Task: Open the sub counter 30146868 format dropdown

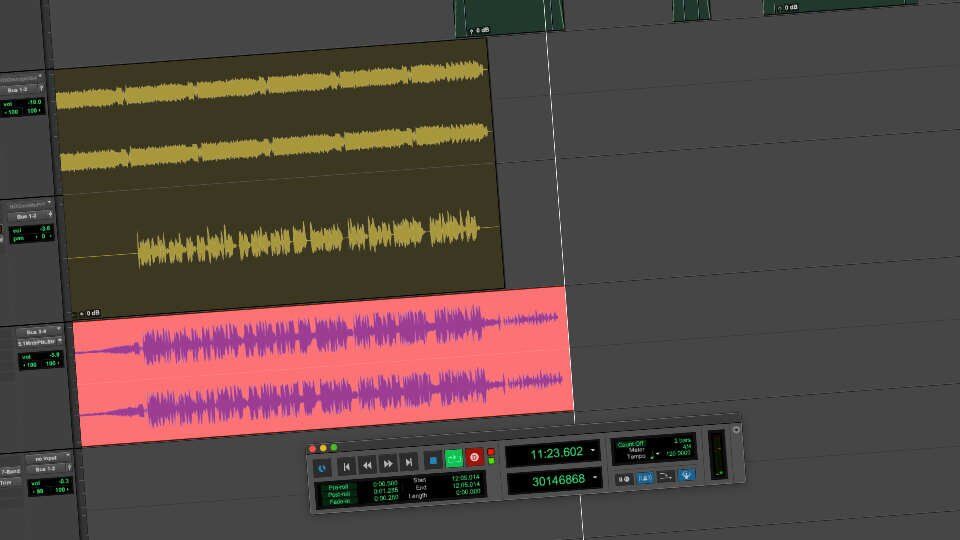Action: coord(595,477)
